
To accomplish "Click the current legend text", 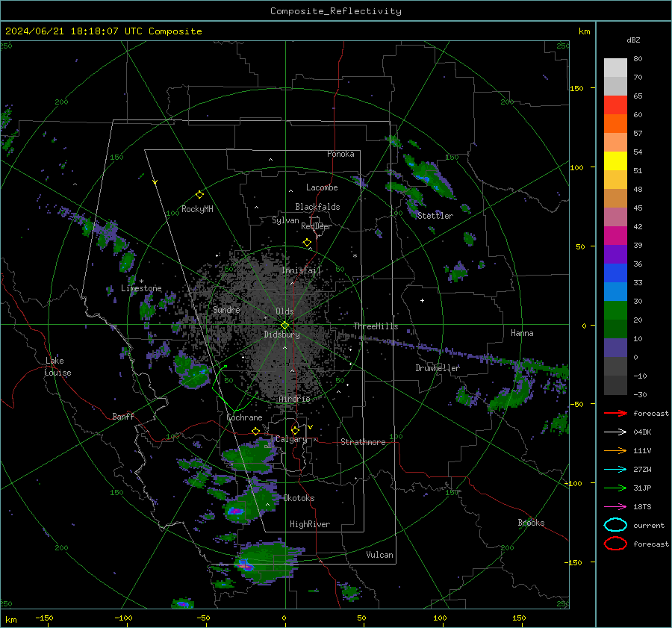I will 649,525.
